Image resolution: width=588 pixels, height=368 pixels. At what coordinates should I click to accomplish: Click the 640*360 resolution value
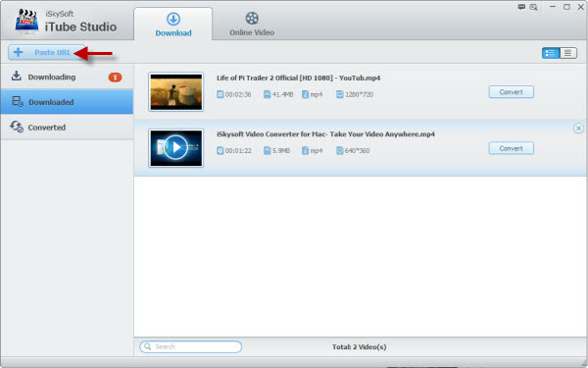[x=357, y=151]
